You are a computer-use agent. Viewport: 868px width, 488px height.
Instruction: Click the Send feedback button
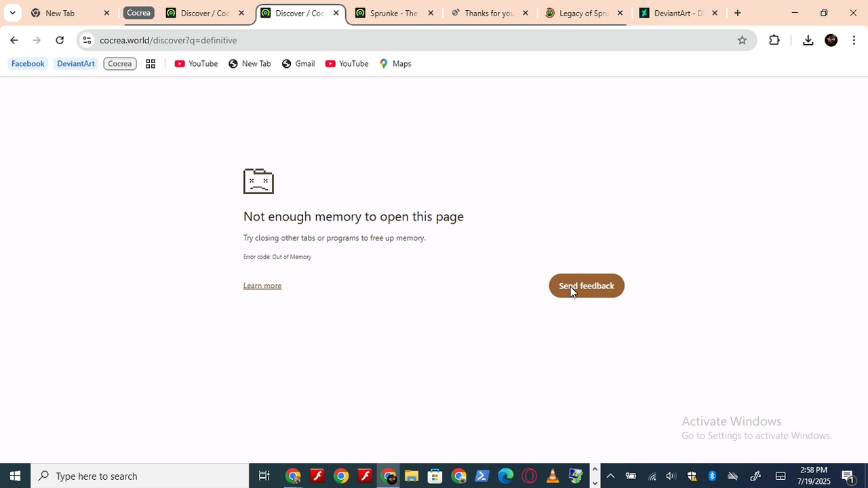tap(587, 286)
